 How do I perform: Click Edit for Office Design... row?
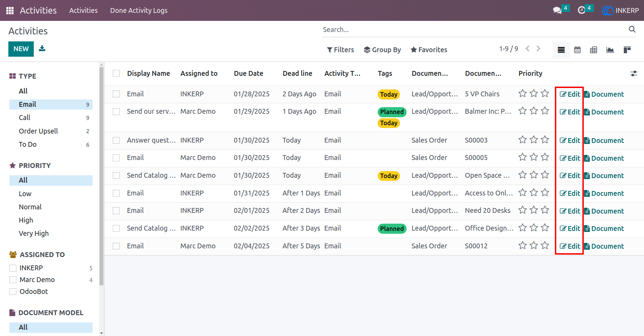tap(570, 229)
